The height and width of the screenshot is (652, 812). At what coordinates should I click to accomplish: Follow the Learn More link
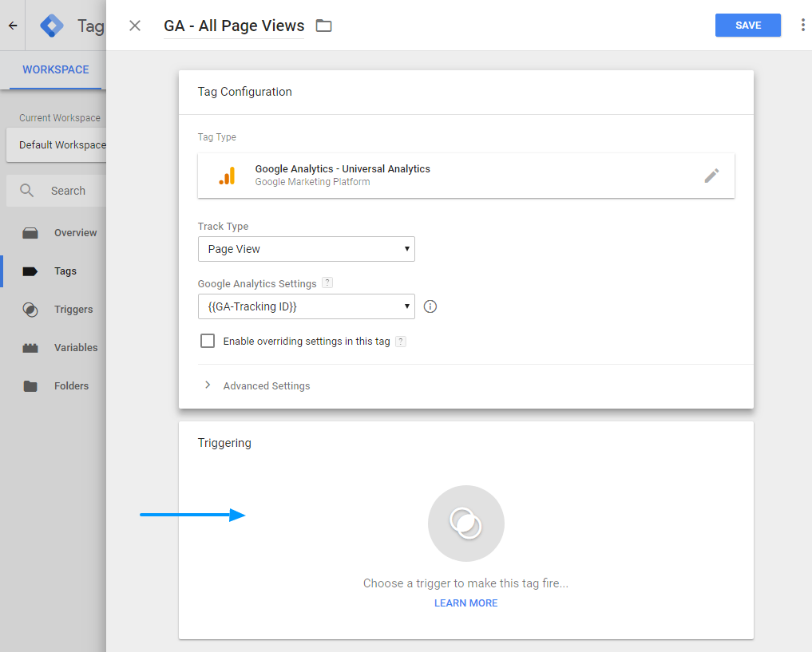pos(465,603)
